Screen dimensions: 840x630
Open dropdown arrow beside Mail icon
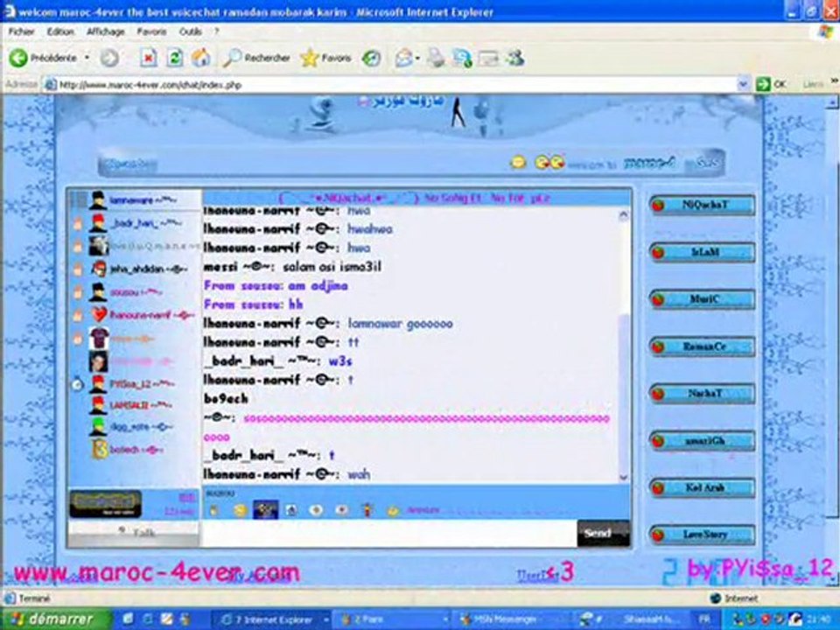pos(418,58)
